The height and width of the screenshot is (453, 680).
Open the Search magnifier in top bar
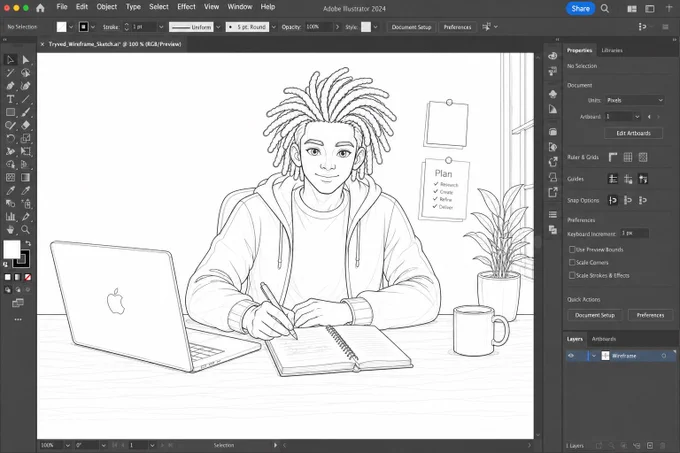pos(605,9)
